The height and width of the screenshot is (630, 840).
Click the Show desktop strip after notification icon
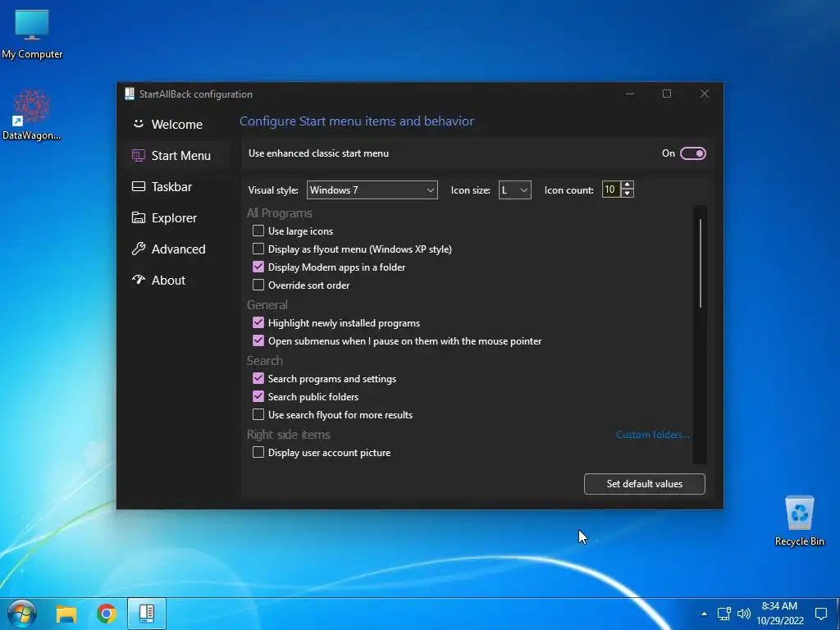tap(838, 614)
